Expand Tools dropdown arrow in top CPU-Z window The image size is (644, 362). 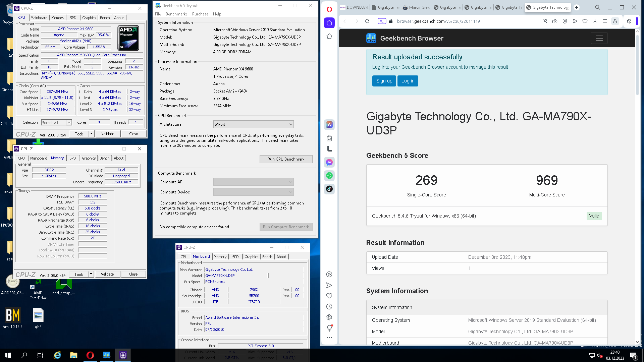pyautogui.click(x=91, y=134)
